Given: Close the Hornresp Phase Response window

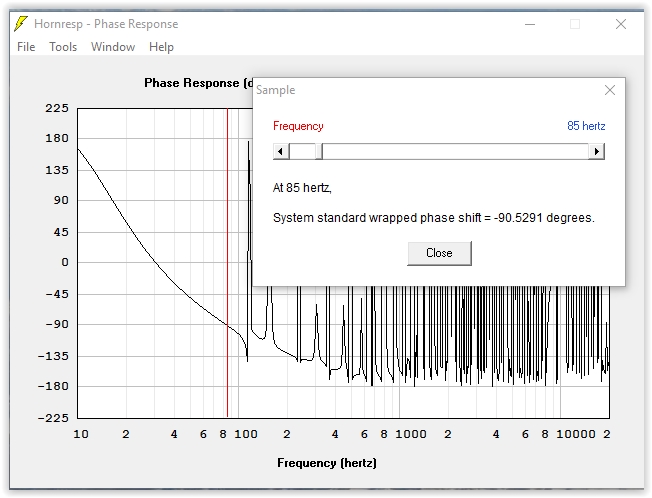Looking at the screenshot, I should click(621, 24).
